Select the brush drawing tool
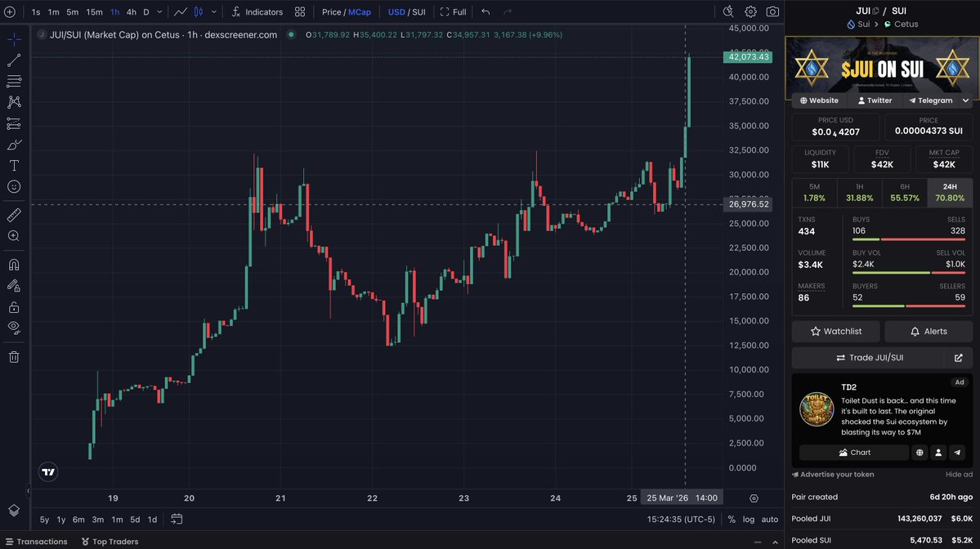The width and height of the screenshot is (980, 549). click(x=14, y=145)
